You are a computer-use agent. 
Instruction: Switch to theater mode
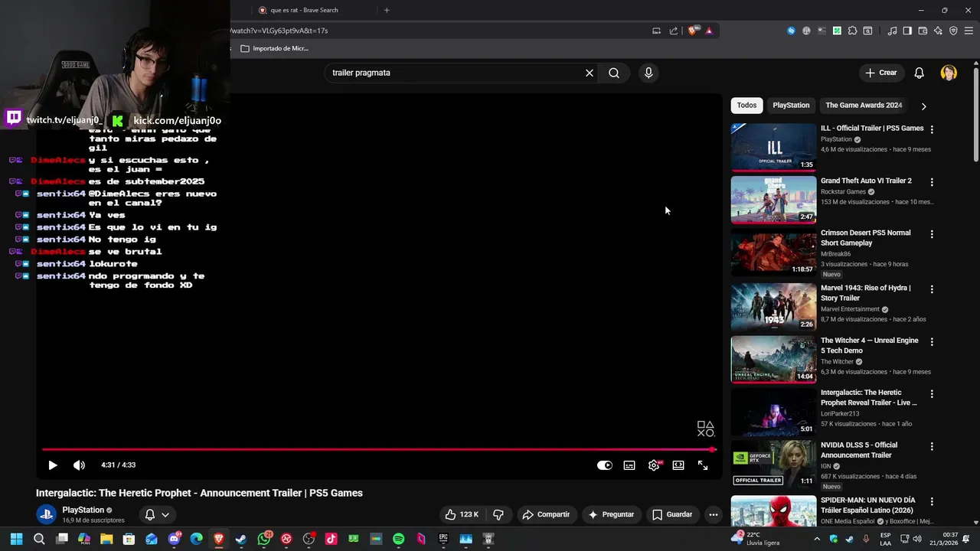pyautogui.click(x=678, y=465)
